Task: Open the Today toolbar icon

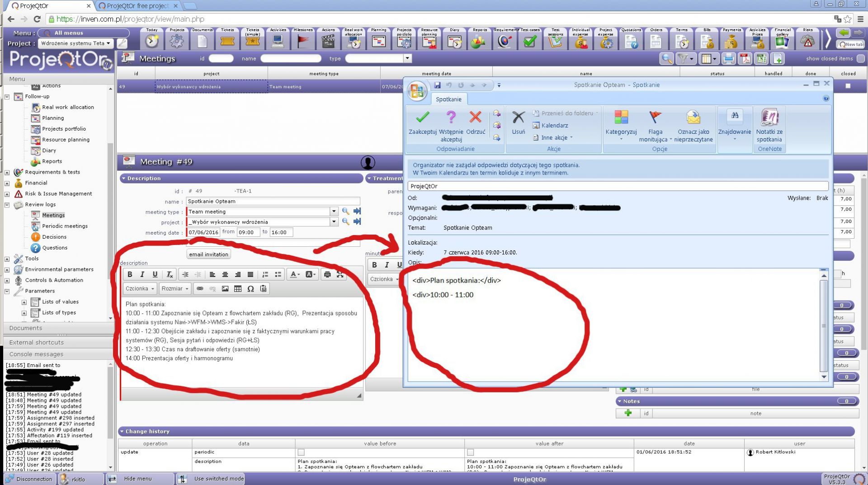Action: coord(152,39)
